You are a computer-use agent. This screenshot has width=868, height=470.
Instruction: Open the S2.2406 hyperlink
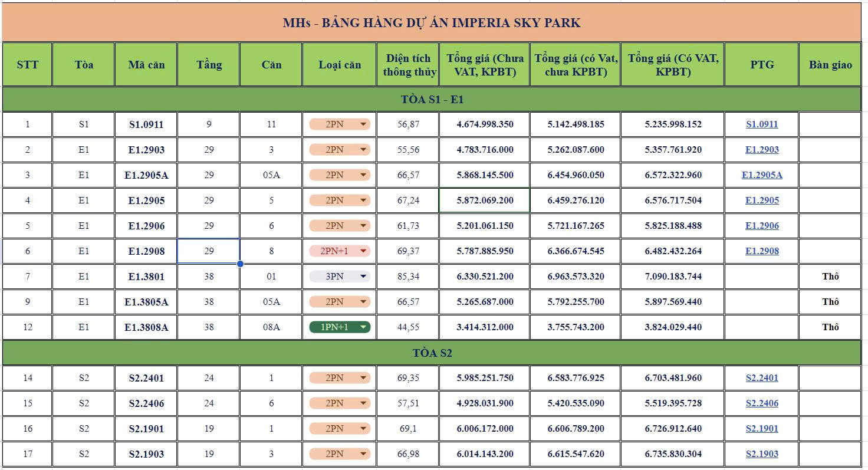[x=762, y=403]
